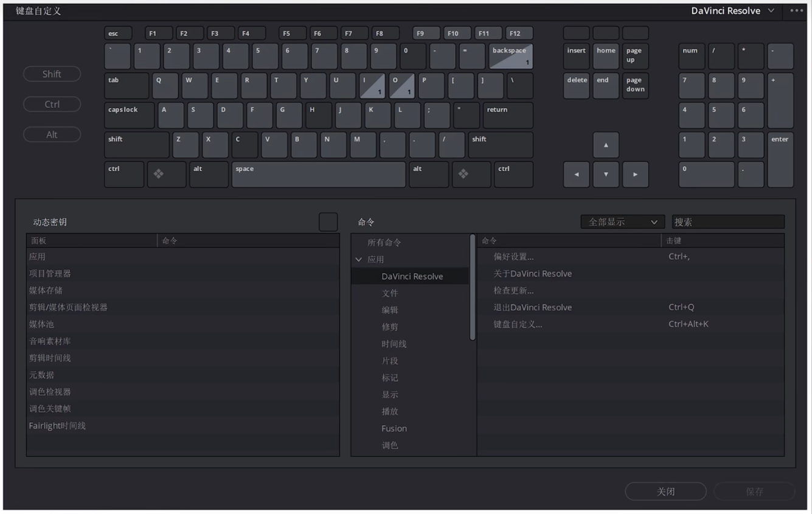Select the O key with assigned shortcut

pos(402,86)
